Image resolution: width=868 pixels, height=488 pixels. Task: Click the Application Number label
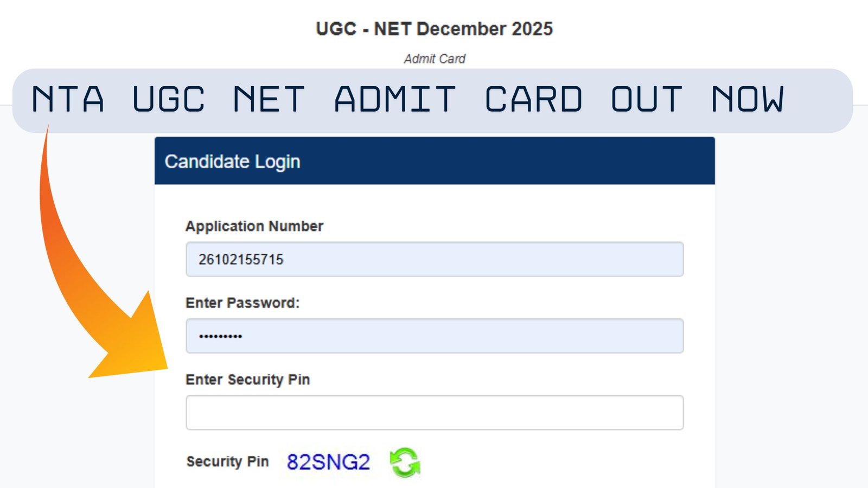[x=254, y=227]
